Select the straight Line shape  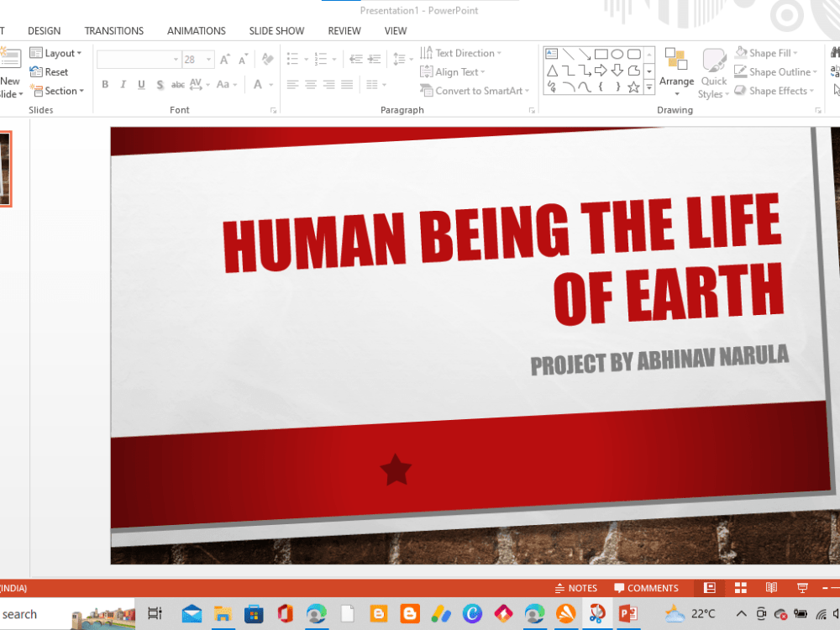pyautogui.click(x=569, y=54)
